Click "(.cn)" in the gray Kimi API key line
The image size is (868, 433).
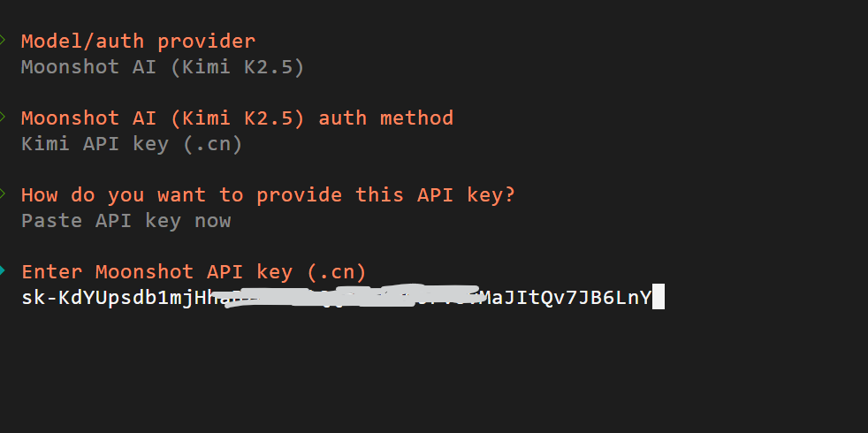(x=212, y=144)
